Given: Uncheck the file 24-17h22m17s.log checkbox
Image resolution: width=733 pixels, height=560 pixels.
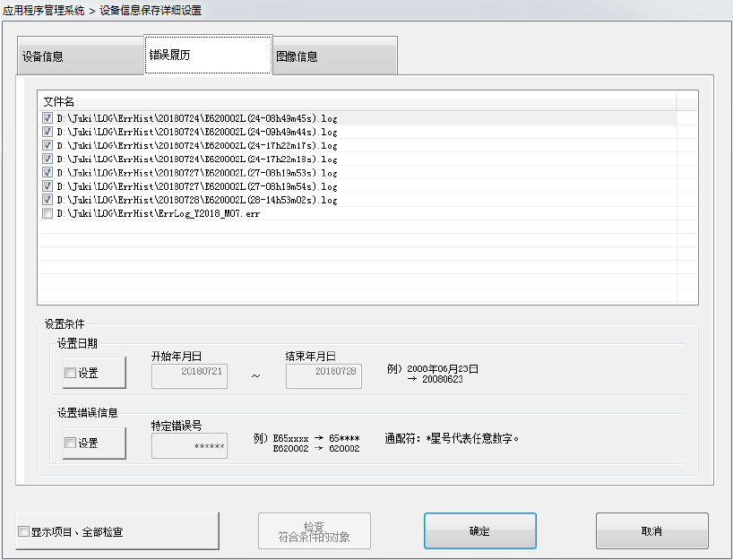Looking at the screenshot, I should [x=47, y=145].
